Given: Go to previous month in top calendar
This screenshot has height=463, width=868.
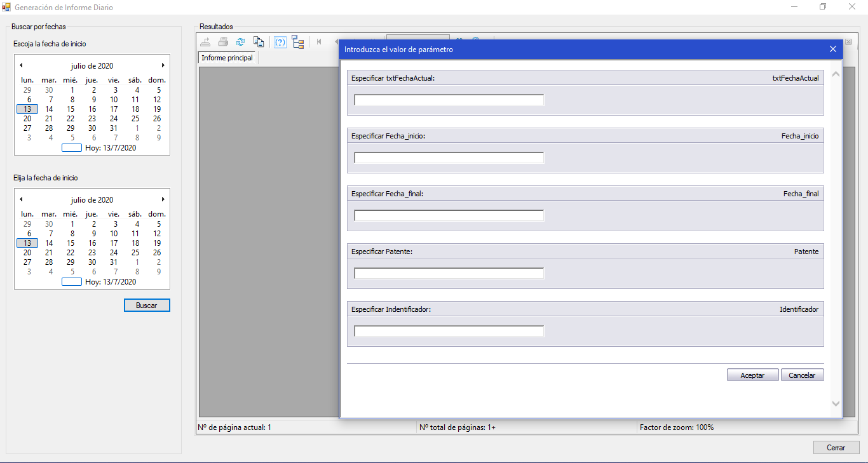Looking at the screenshot, I should (x=21, y=65).
